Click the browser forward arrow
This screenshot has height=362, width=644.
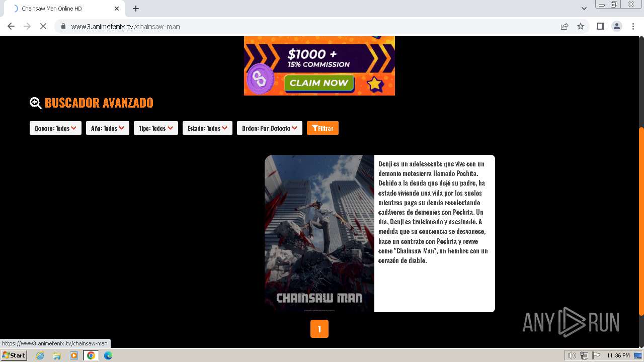(x=27, y=26)
